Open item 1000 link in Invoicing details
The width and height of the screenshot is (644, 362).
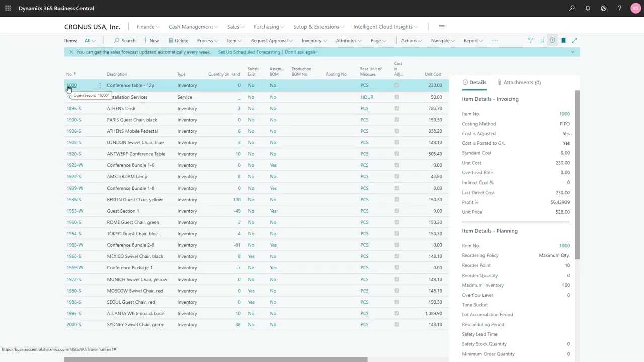pyautogui.click(x=565, y=114)
